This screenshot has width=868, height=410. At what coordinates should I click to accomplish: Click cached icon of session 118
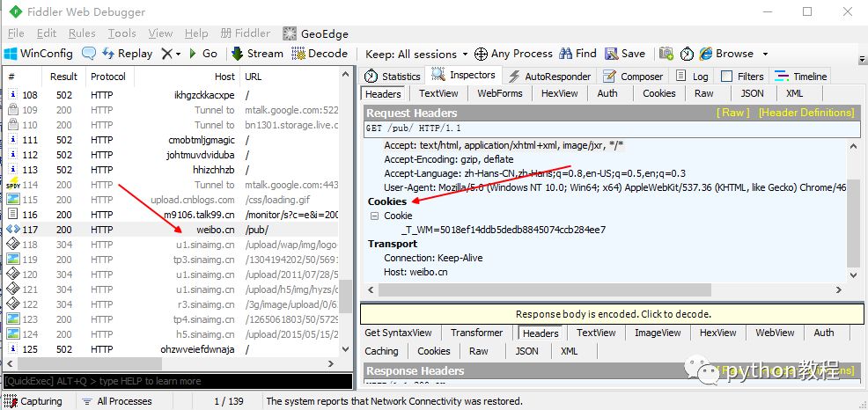click(x=13, y=245)
